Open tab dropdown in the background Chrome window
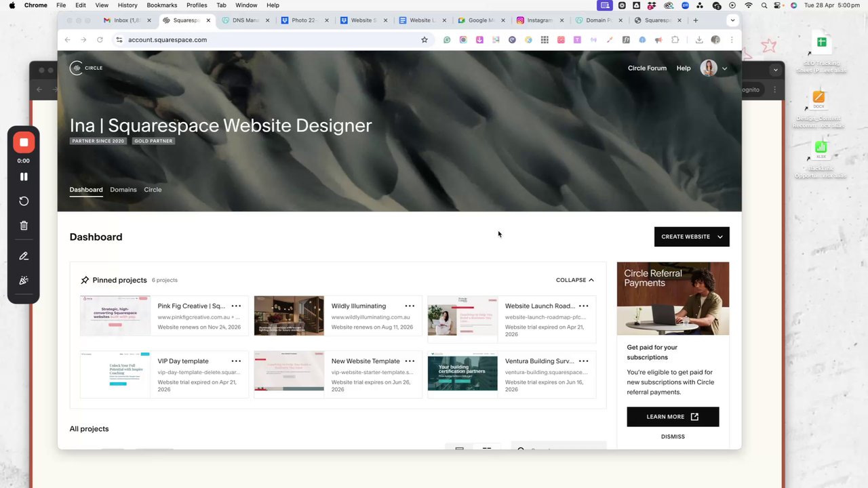Viewport: 868px width, 488px height. (x=775, y=70)
